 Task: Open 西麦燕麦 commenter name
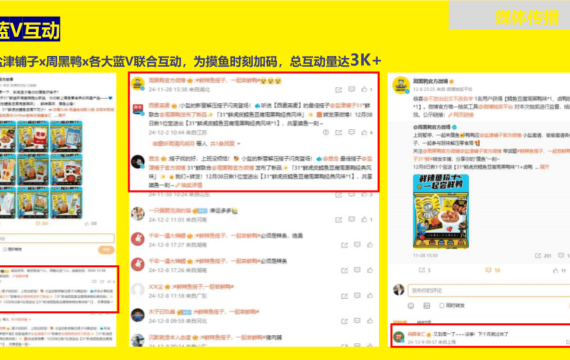click(x=159, y=105)
